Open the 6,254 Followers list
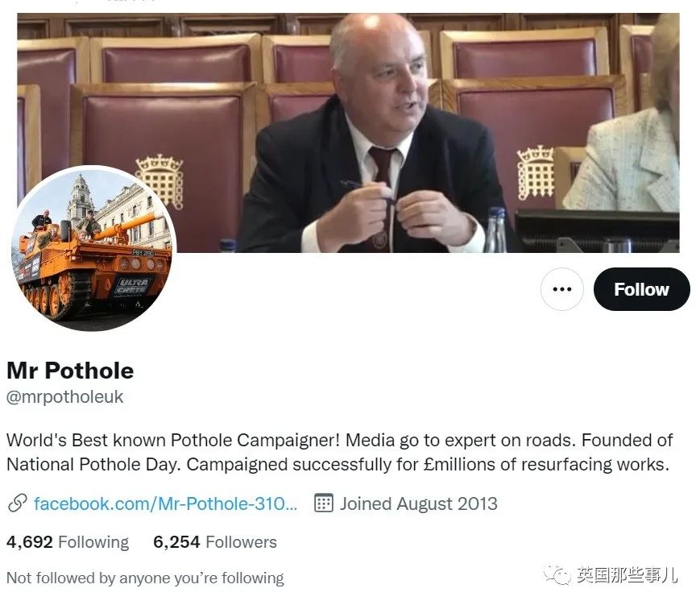This screenshot has width=700, height=605. [x=215, y=541]
